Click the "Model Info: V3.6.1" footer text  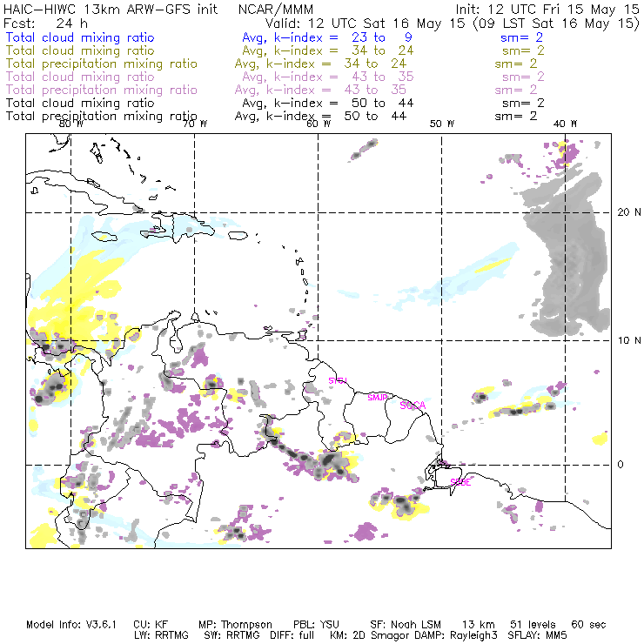tap(71, 625)
